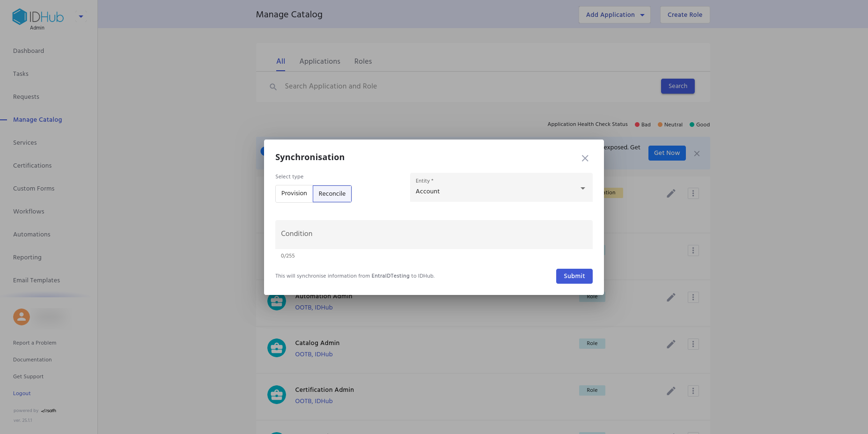Select the Provision sync type
Image resolution: width=868 pixels, height=434 pixels.
click(294, 193)
